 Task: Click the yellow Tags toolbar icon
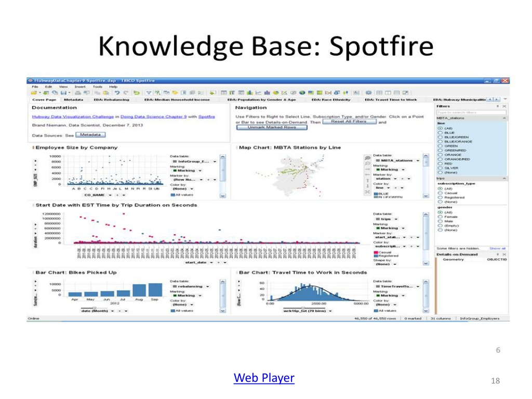point(175,92)
